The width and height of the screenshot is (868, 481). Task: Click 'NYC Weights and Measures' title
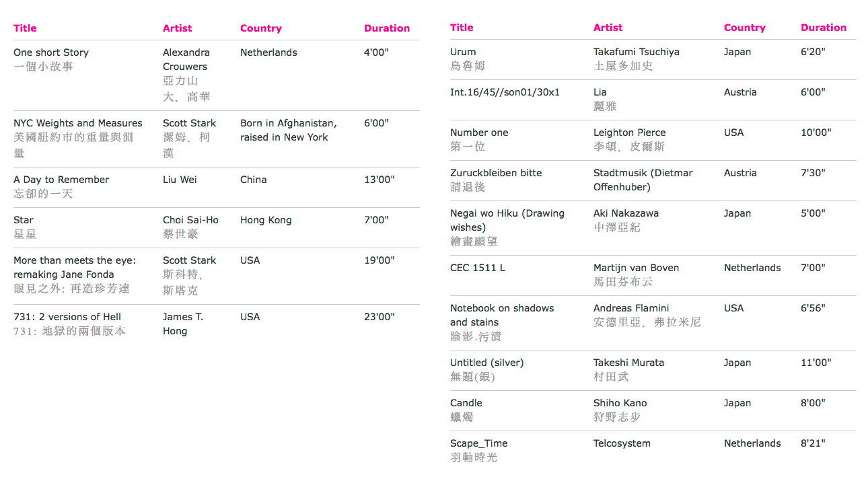tap(78, 123)
